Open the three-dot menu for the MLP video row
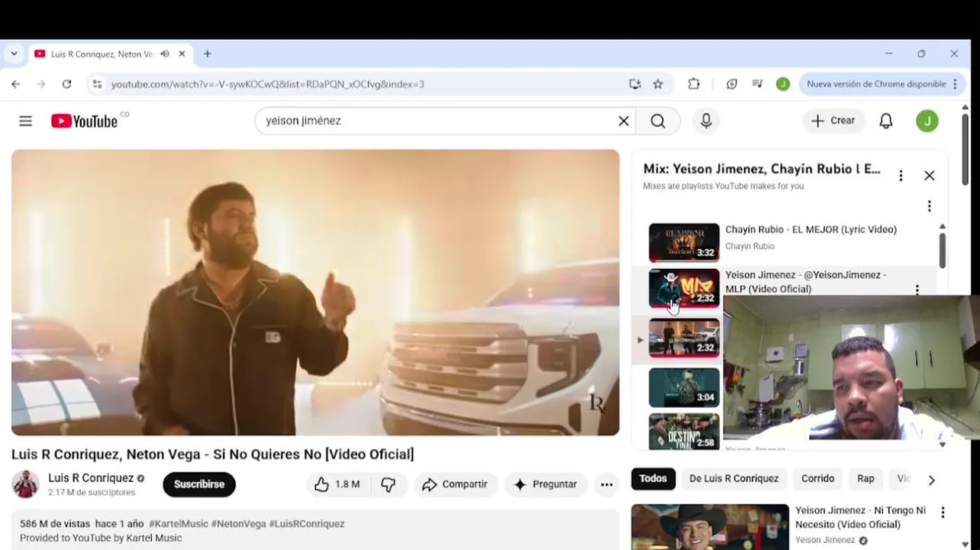 [917, 290]
